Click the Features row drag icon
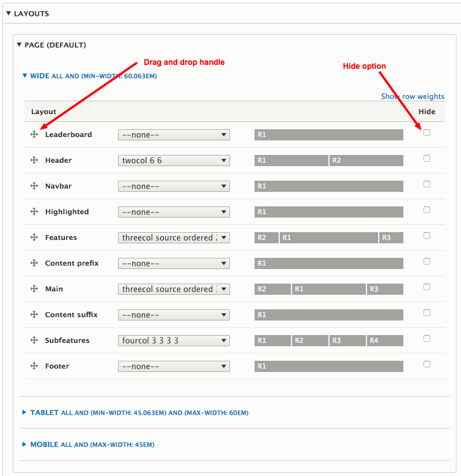 [x=34, y=238]
